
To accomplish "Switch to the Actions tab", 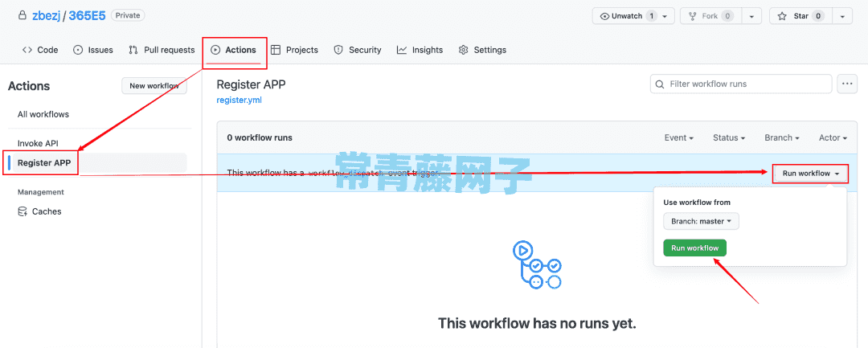I will click(x=234, y=50).
